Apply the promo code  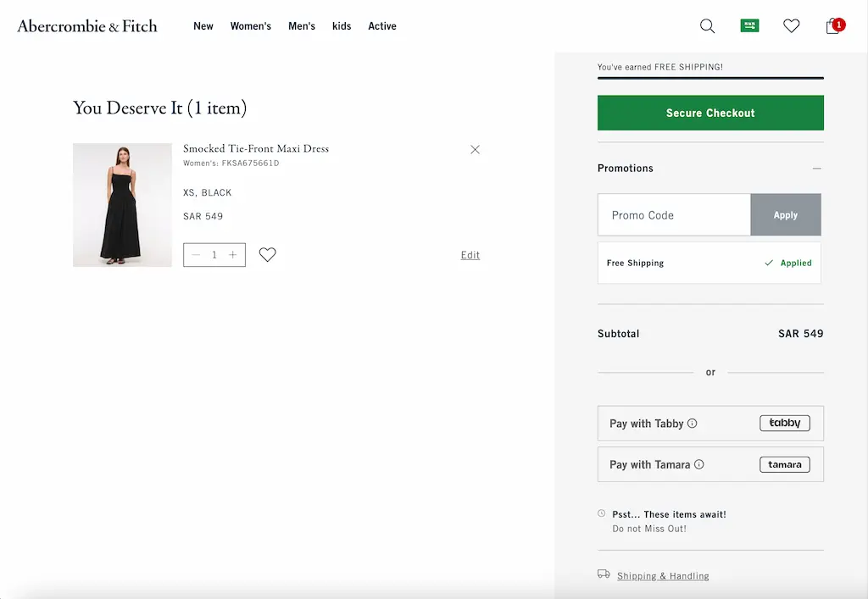786,214
